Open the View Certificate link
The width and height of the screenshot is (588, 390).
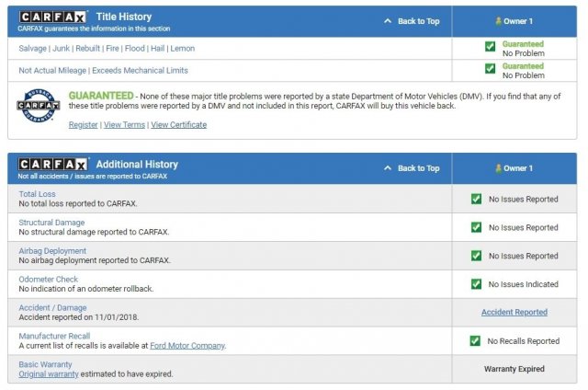(178, 125)
